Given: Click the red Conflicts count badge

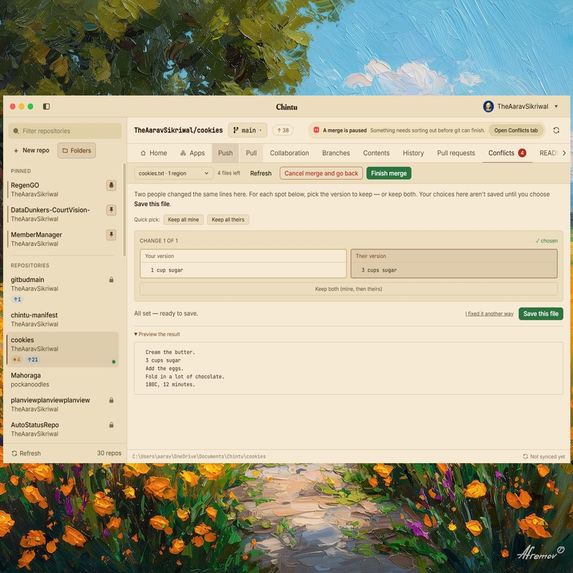Looking at the screenshot, I should click(522, 153).
